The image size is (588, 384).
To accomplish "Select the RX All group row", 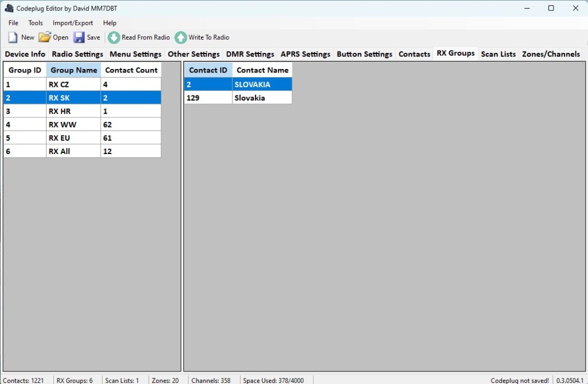I will pyautogui.click(x=73, y=151).
